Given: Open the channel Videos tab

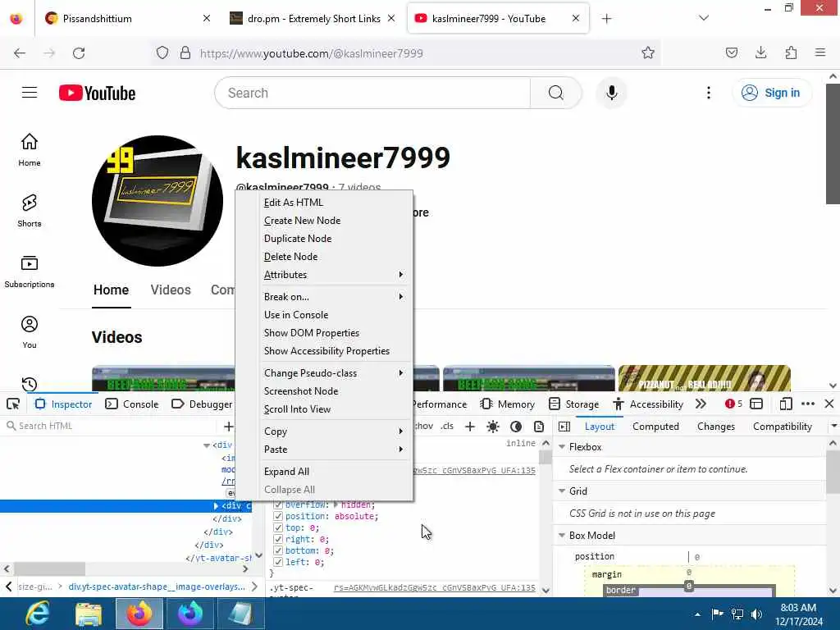Looking at the screenshot, I should 171,290.
